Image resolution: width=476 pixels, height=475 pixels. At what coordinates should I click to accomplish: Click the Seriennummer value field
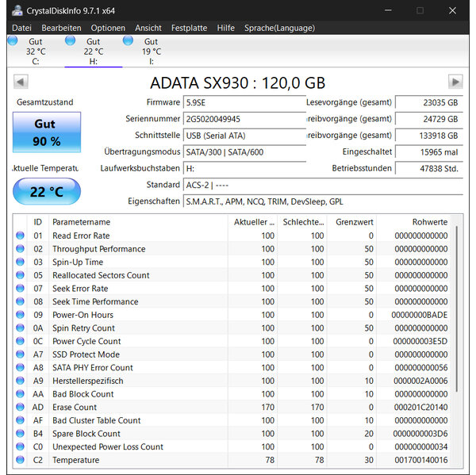(243, 119)
